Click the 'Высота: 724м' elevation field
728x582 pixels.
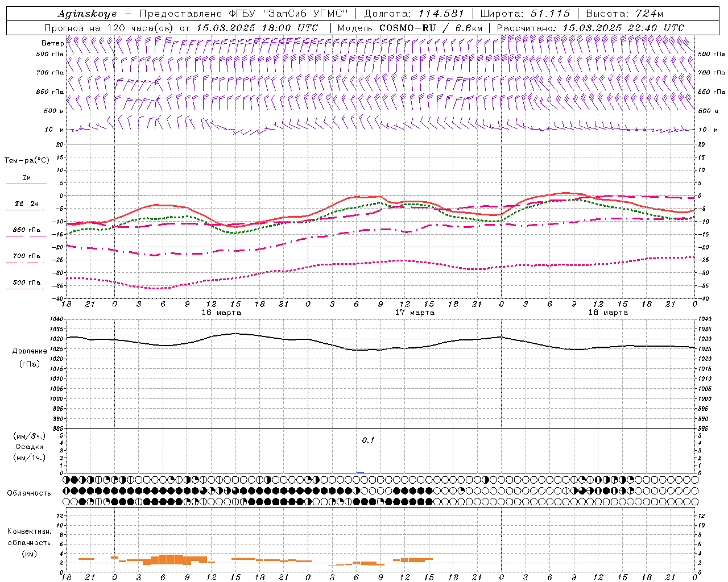click(x=624, y=14)
